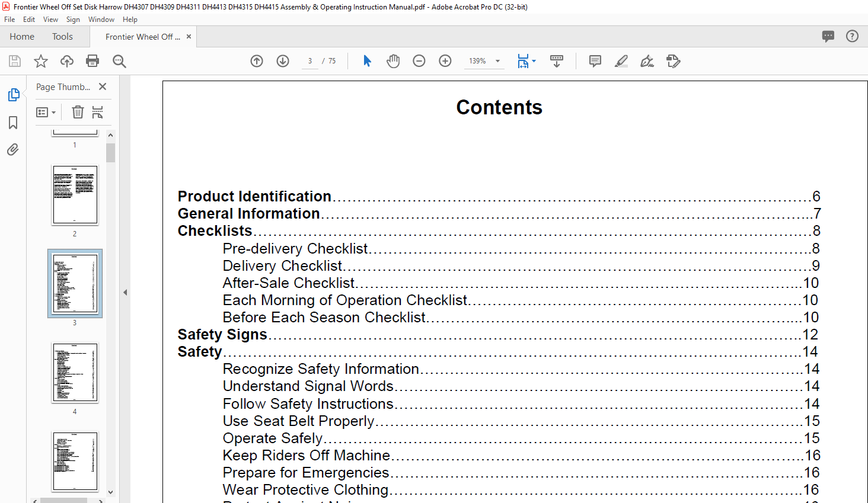Viewport: 868px width, 503px height.
Task: Switch to the Tools tab
Action: [x=62, y=37]
